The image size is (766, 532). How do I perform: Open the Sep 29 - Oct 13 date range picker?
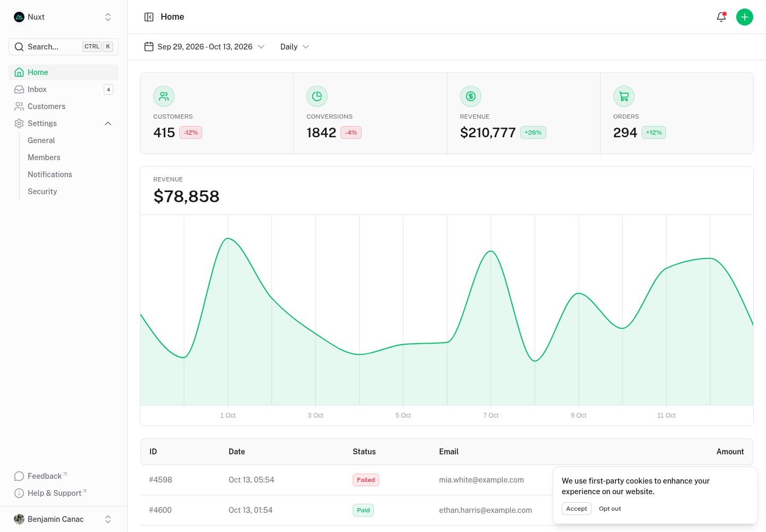coord(205,47)
